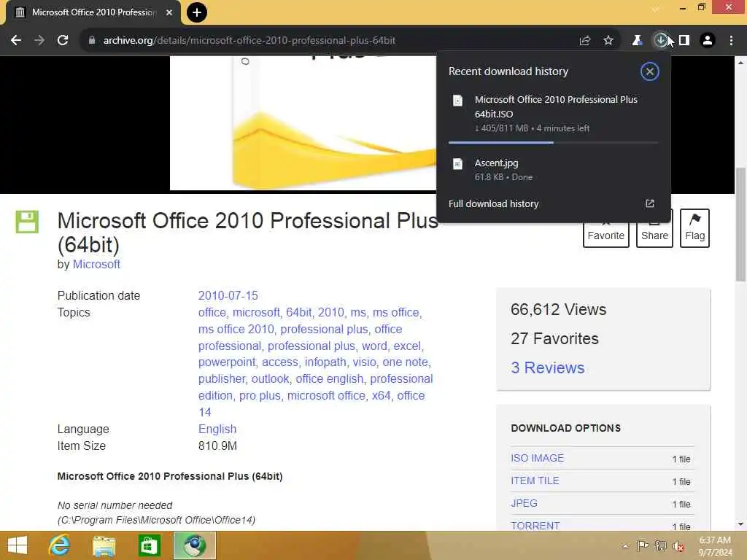Click the network tray icon
Screen dimensions: 747x560
660,546
